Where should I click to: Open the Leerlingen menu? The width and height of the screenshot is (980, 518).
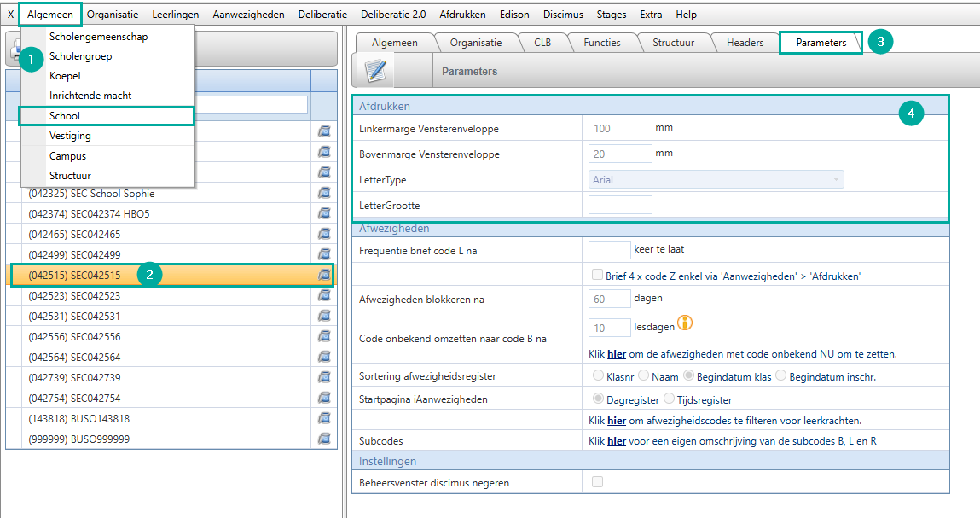click(x=176, y=15)
